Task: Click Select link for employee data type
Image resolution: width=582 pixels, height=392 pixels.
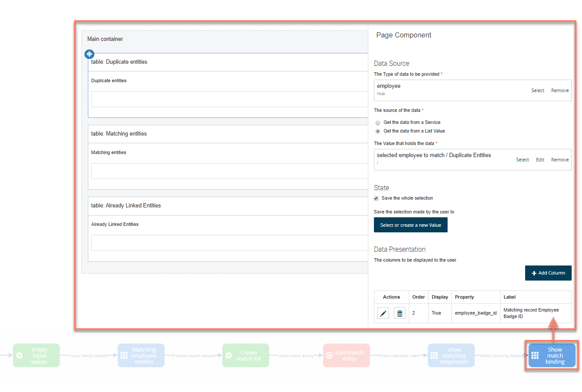Action: pyautogui.click(x=537, y=91)
